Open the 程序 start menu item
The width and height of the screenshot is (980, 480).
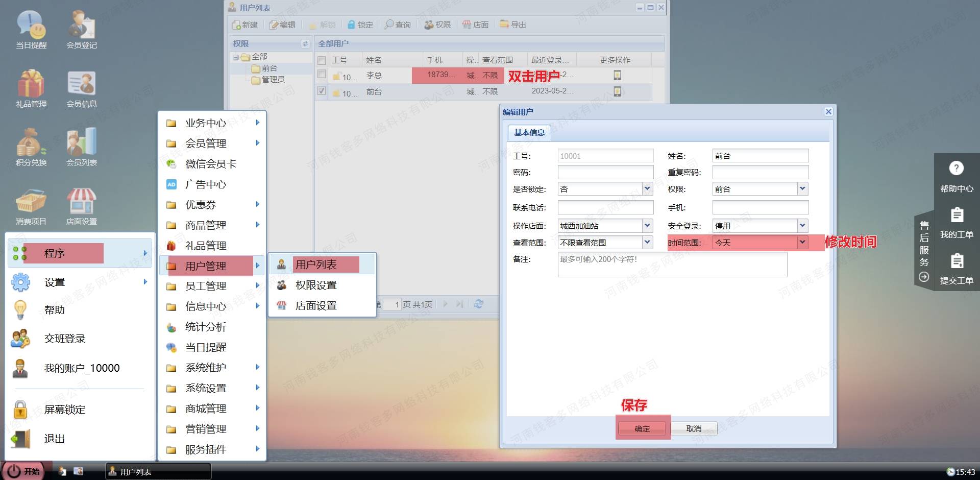[x=80, y=253]
